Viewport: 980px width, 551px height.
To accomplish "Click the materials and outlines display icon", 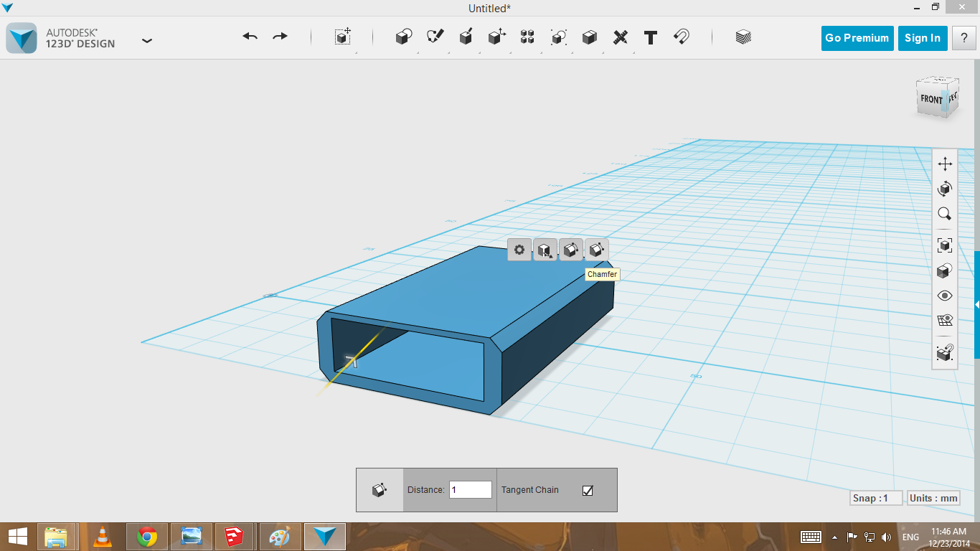I will (x=945, y=270).
